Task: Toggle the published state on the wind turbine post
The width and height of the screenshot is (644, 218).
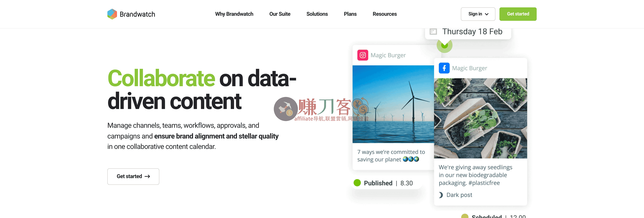Action: click(x=358, y=183)
